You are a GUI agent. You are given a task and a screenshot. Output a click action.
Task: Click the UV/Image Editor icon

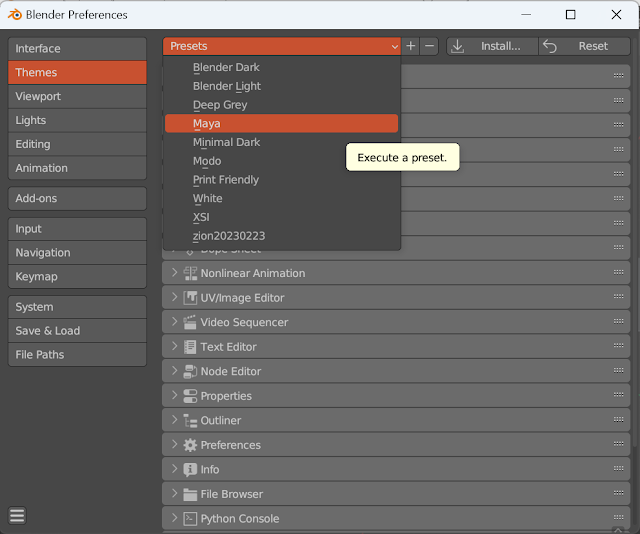pos(190,298)
